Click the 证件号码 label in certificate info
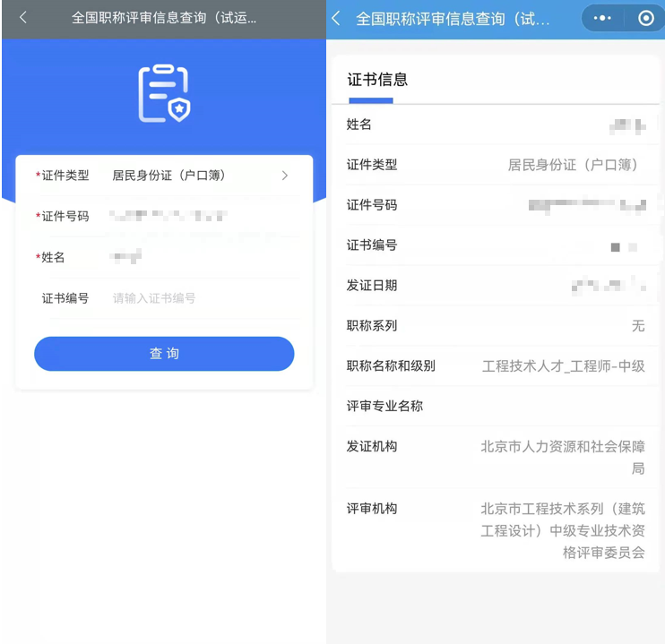665x644 pixels. coord(372,205)
